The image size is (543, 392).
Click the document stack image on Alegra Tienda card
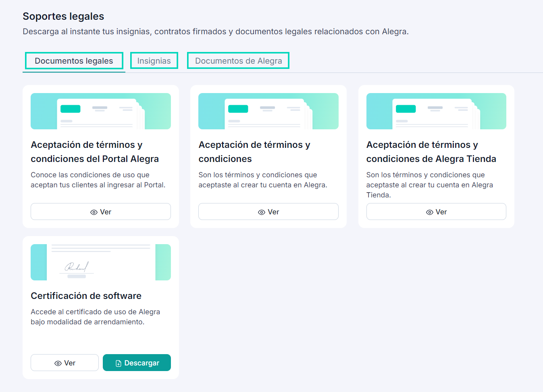(436, 111)
